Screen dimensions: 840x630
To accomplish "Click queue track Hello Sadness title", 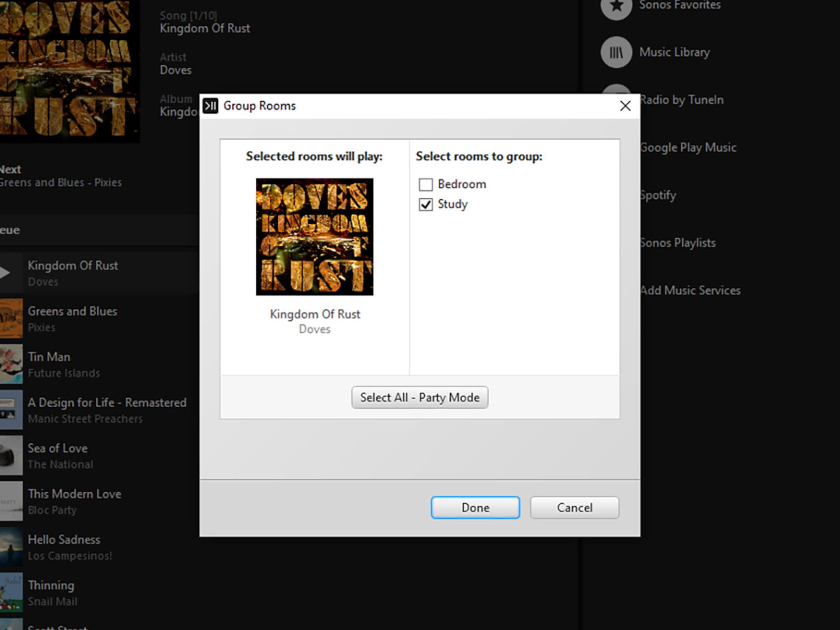I will coord(64,539).
